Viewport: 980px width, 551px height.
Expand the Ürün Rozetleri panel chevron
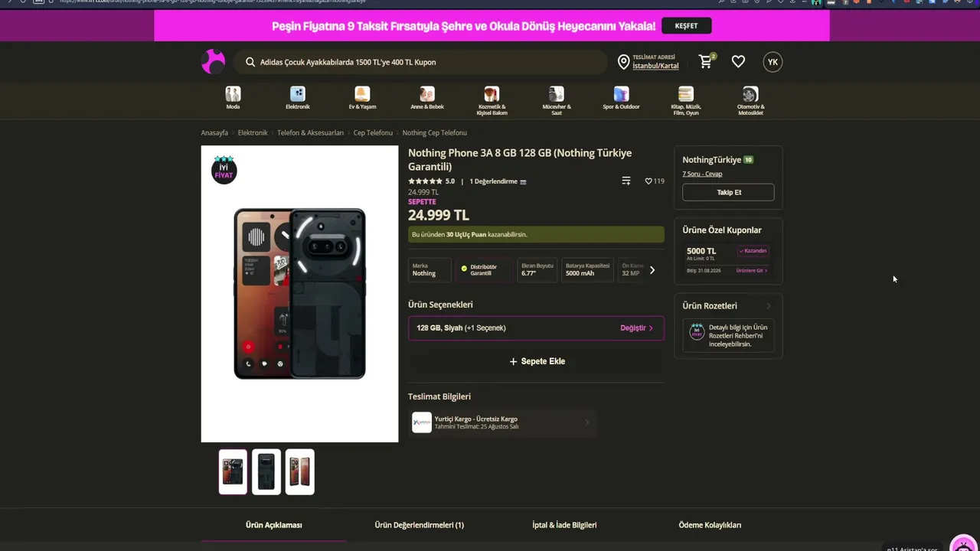pos(769,306)
